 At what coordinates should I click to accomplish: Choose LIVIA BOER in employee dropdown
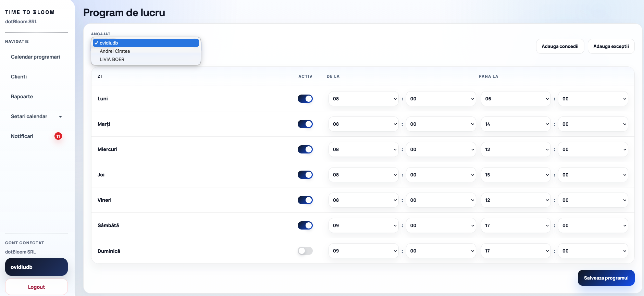112,59
